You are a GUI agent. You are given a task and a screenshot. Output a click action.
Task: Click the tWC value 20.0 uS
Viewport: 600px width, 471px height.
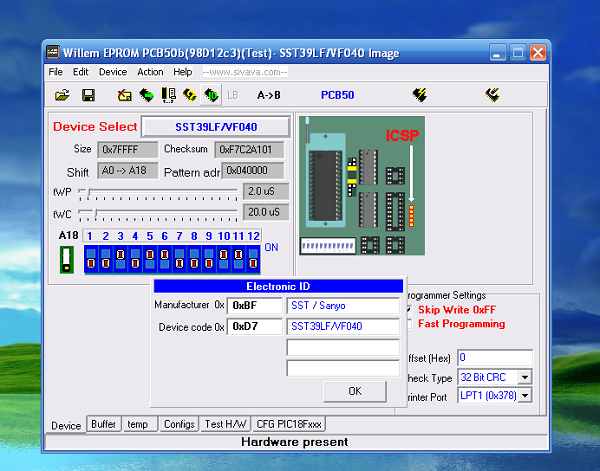(266, 212)
